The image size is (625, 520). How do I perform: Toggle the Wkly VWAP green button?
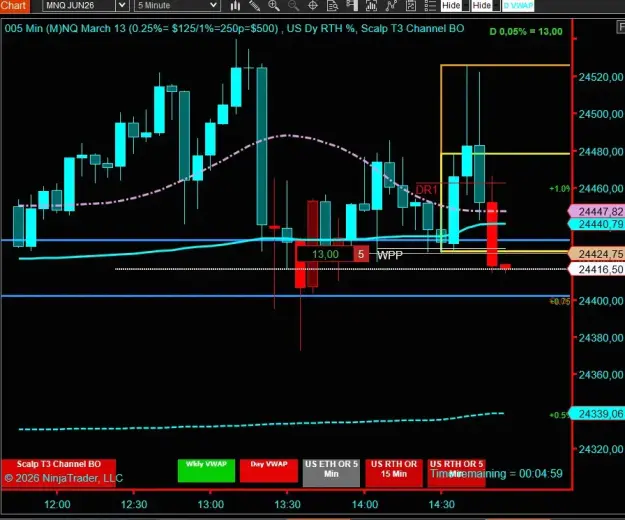click(206, 471)
